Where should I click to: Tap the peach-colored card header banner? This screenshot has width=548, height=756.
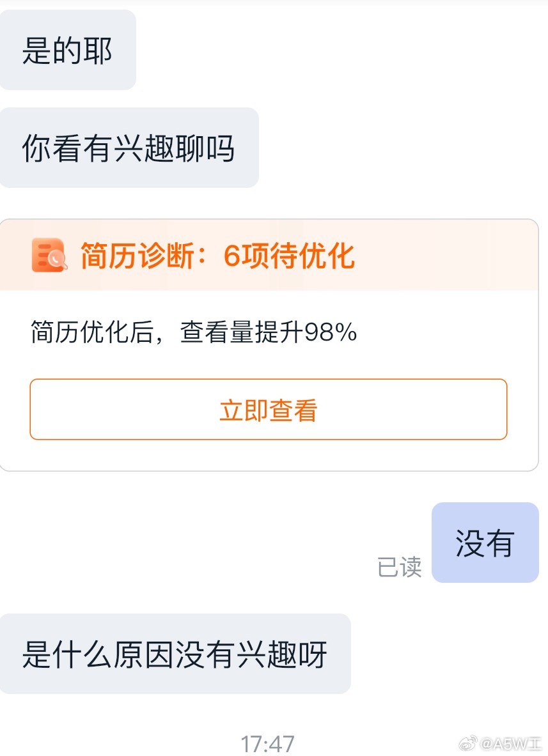[x=448, y=256]
